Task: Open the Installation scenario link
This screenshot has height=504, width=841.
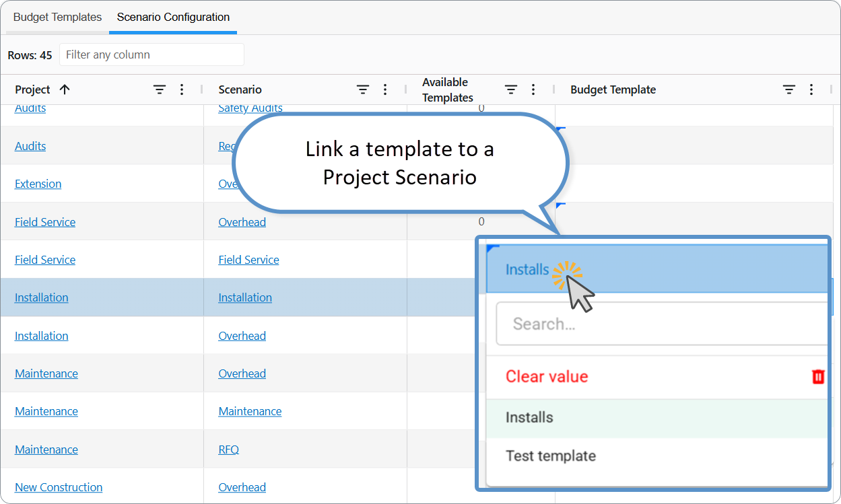Action: [x=245, y=297]
